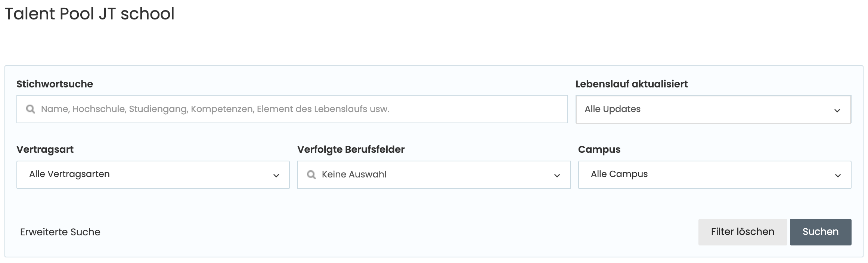Select the current value Alle Vertragsarten
Image resolution: width=868 pixels, height=263 pixels.
click(x=70, y=174)
